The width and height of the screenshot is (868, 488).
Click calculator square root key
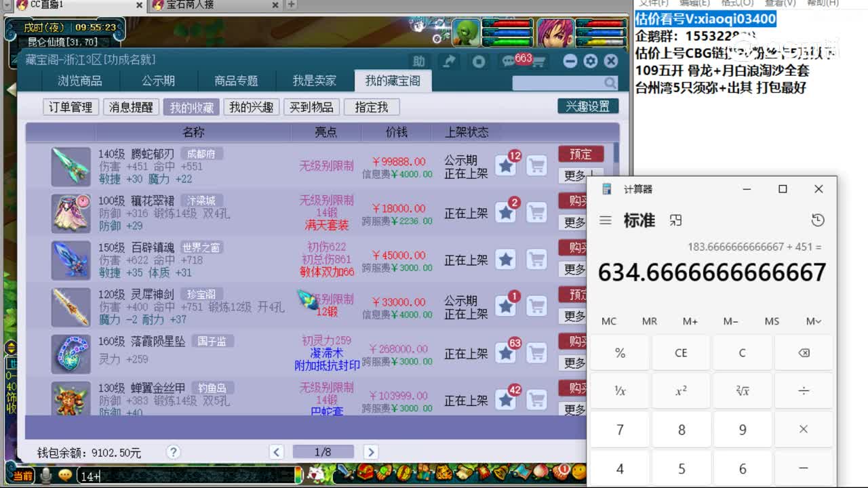click(x=743, y=391)
